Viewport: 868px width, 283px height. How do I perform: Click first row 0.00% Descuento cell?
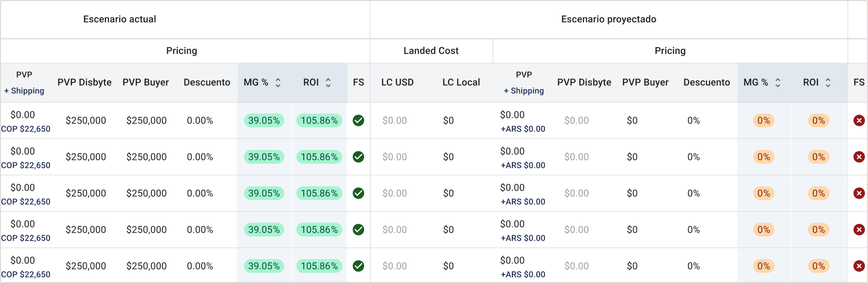pos(200,121)
